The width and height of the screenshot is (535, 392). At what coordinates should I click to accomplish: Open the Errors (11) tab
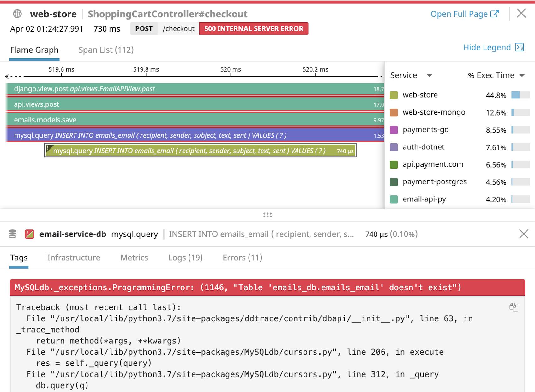point(242,258)
